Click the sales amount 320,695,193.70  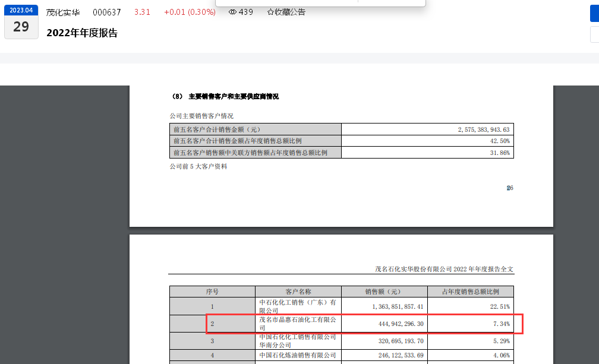(x=401, y=341)
